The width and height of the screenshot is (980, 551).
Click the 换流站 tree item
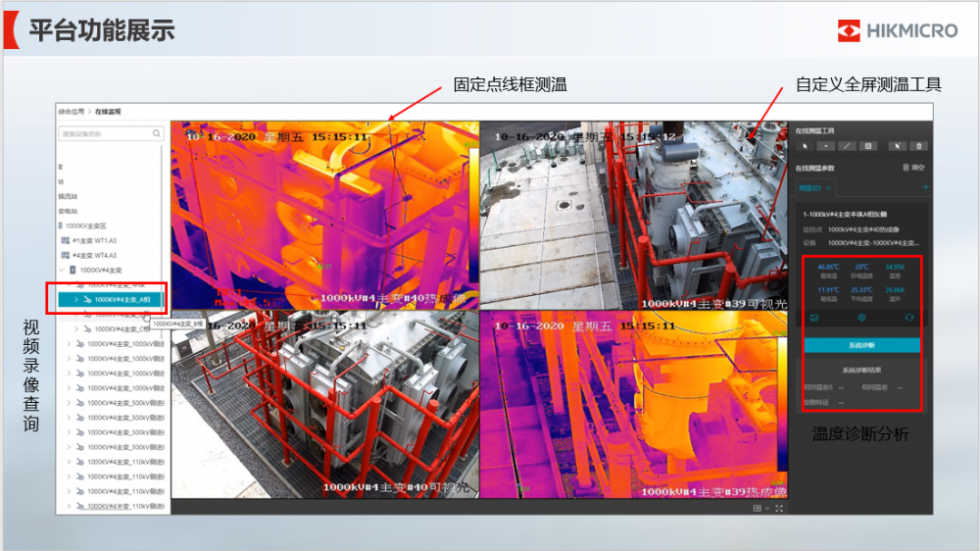click(68, 196)
